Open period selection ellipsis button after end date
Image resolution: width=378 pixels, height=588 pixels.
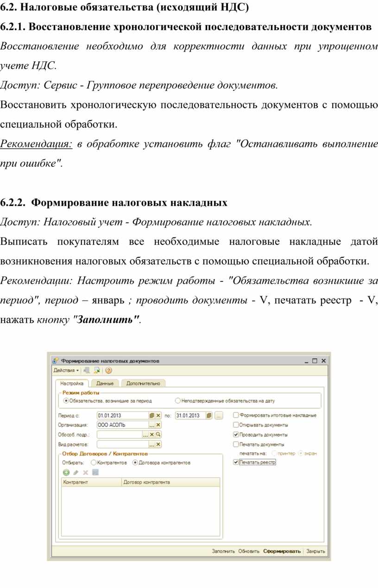pos(219,415)
